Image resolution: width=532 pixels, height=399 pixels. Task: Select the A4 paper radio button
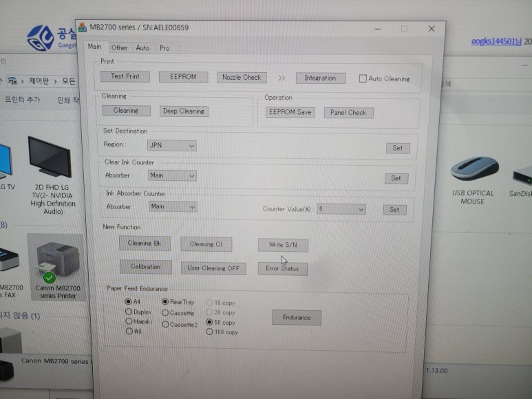pos(128,301)
